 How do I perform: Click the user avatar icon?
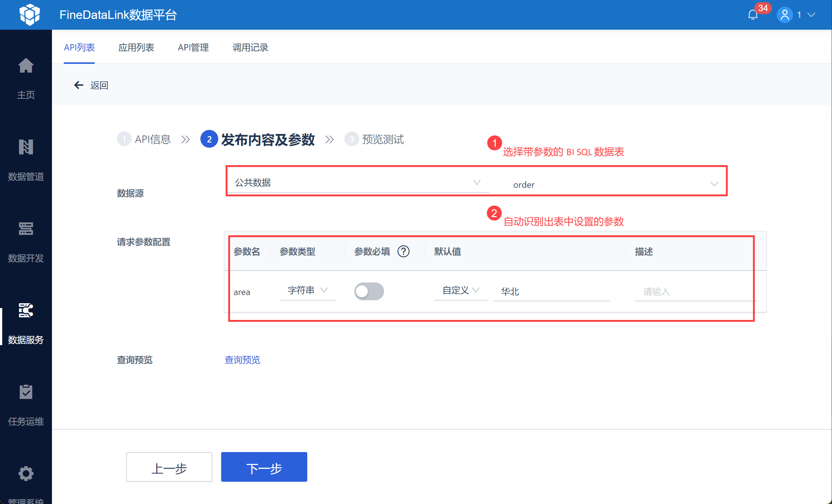click(x=784, y=15)
